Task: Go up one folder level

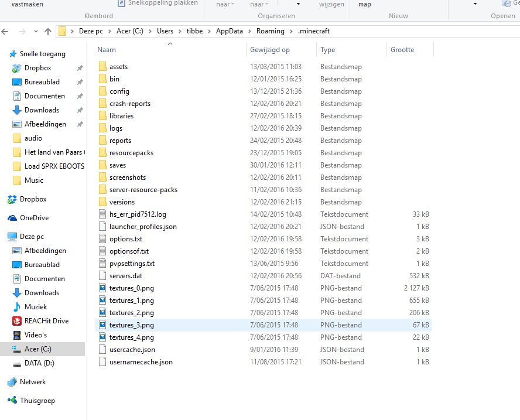Action: [48, 32]
